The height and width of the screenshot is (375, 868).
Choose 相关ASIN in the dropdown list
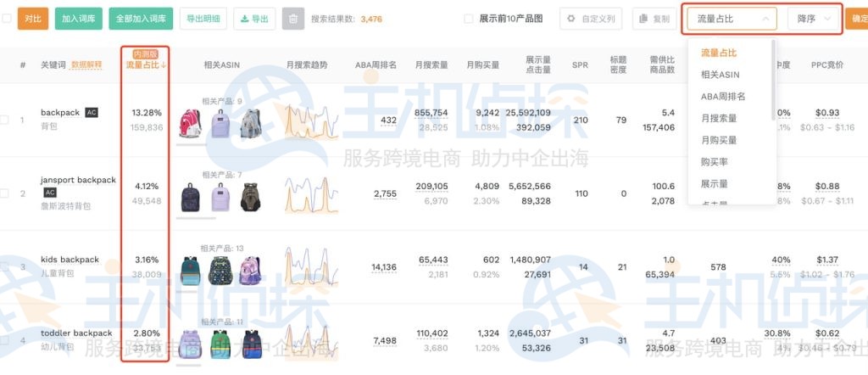tap(720, 74)
